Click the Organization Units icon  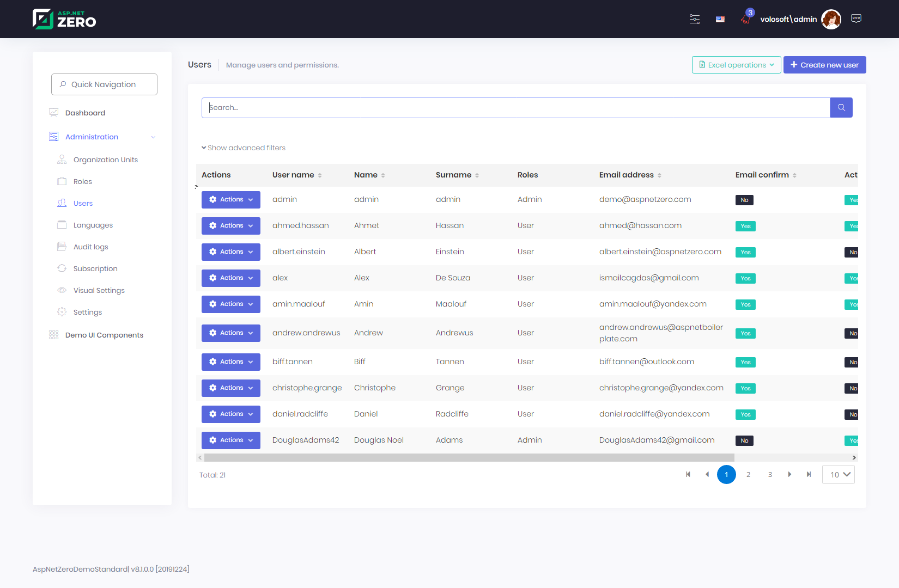point(62,160)
